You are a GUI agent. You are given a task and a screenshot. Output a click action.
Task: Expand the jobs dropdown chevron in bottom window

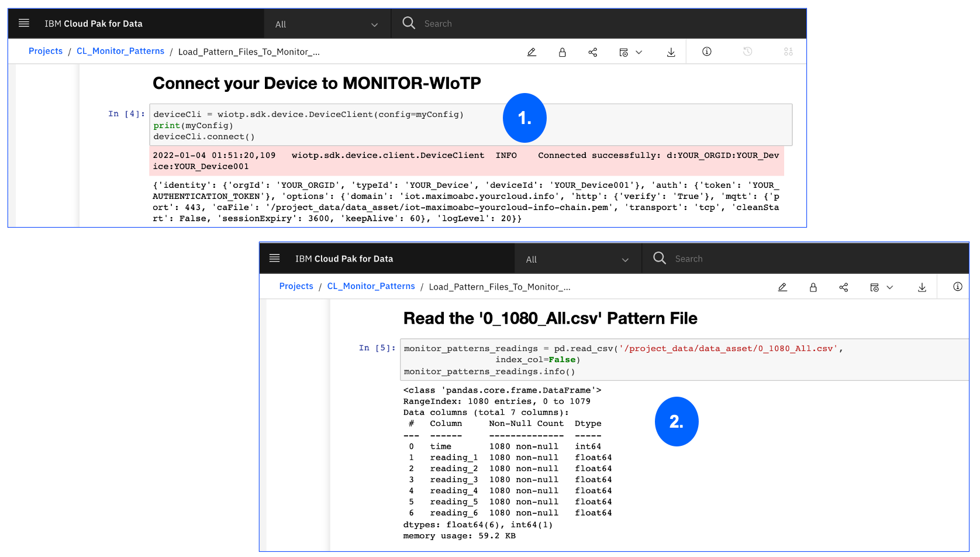coord(890,287)
